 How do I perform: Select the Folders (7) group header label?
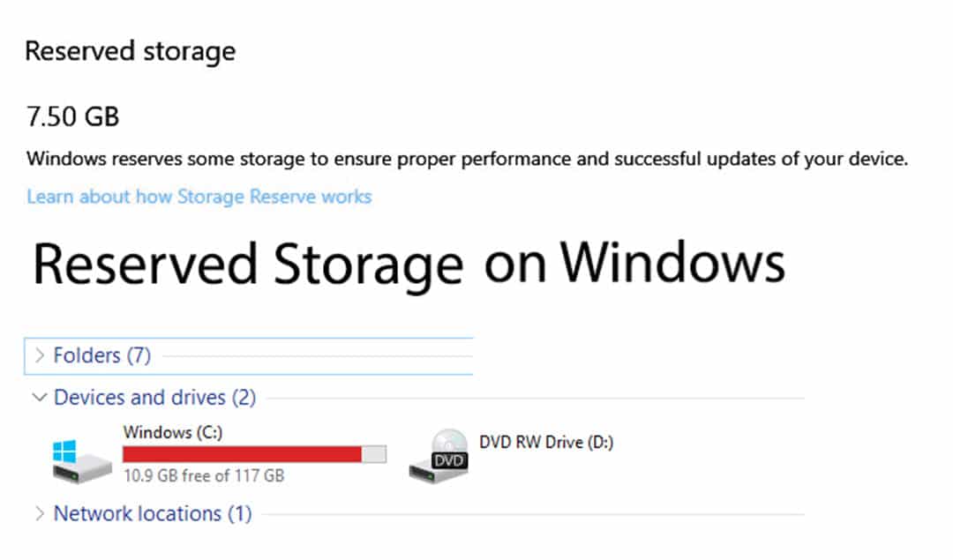(x=101, y=355)
